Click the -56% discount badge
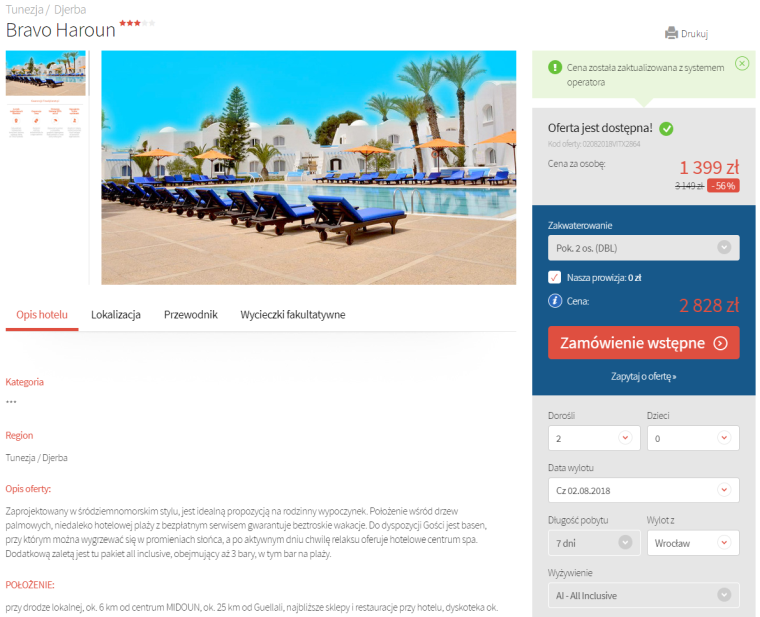The height and width of the screenshot is (617, 760). tap(723, 186)
